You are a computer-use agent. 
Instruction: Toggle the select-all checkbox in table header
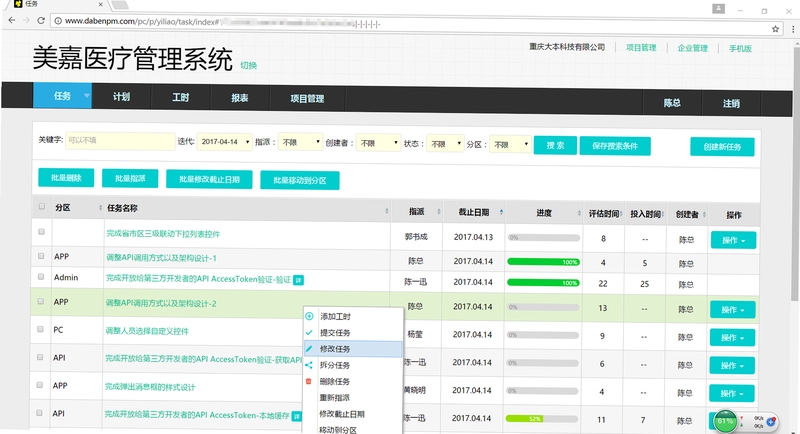(x=42, y=207)
